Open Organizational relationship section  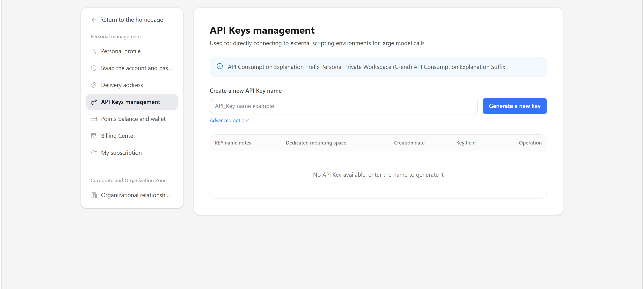[132, 195]
